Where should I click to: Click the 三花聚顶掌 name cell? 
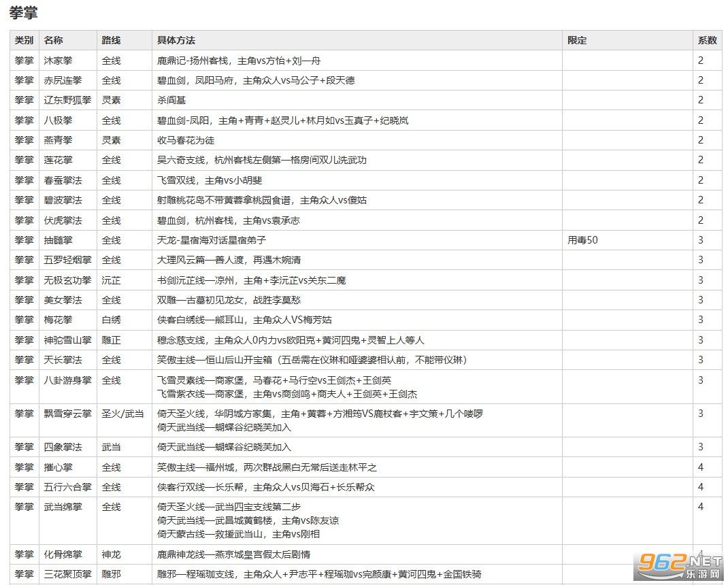(68, 574)
